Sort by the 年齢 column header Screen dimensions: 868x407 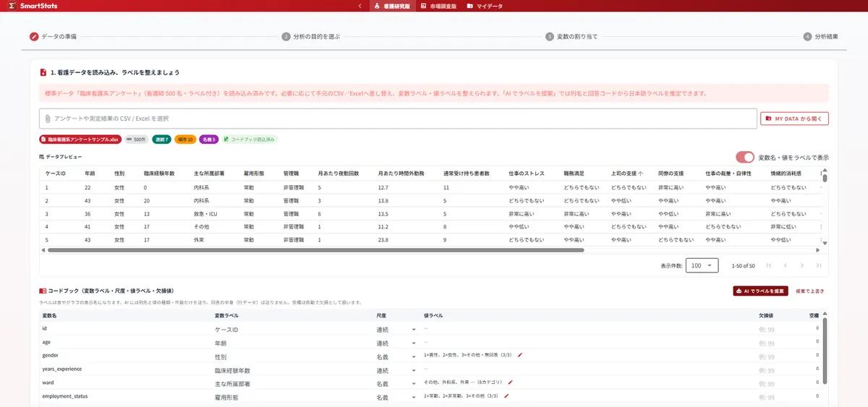pyautogui.click(x=90, y=174)
